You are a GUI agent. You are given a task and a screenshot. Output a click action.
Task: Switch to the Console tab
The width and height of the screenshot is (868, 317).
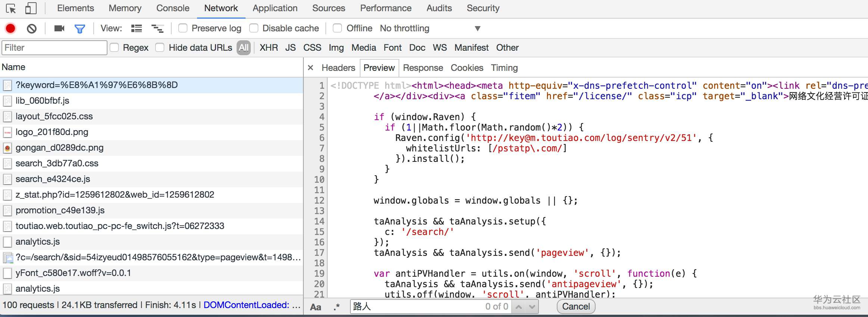coord(172,8)
